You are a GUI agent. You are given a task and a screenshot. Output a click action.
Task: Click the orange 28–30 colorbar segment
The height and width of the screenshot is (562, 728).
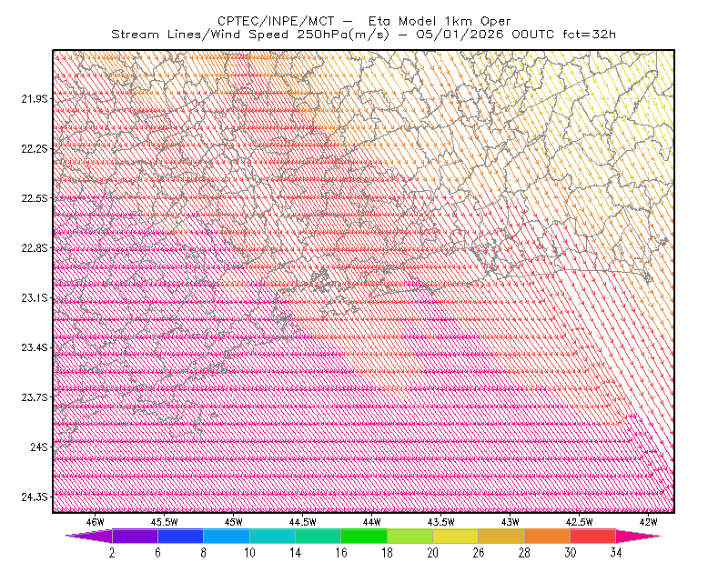548,536
